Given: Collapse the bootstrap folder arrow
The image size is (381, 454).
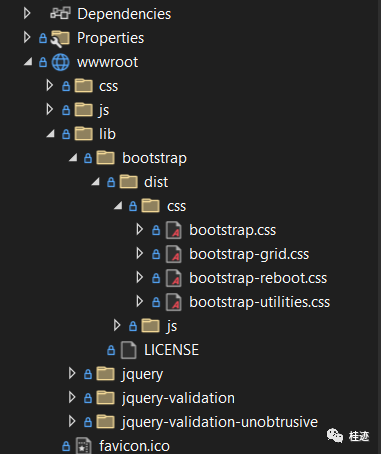Looking at the screenshot, I should tap(73, 158).
